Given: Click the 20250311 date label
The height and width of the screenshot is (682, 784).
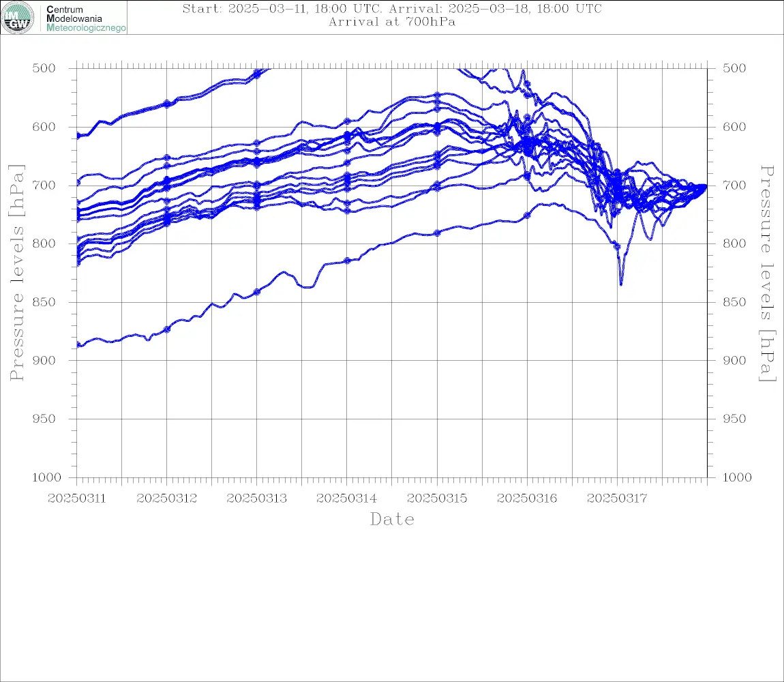Looking at the screenshot, I should [76, 499].
